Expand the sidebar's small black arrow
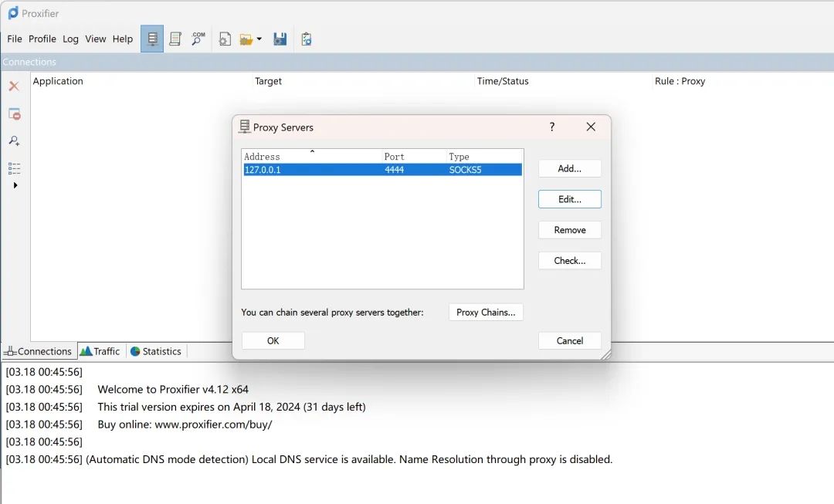The image size is (834, 504). 15,185
